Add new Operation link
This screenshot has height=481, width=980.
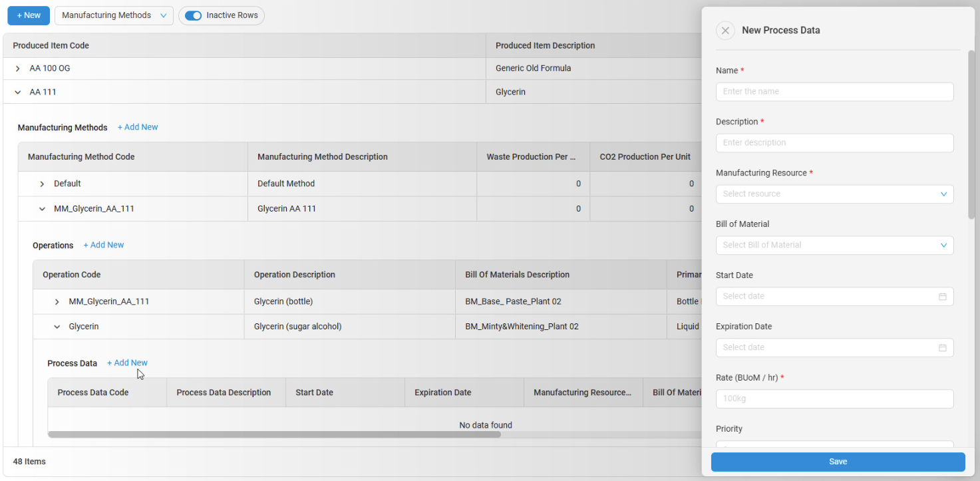pos(104,245)
